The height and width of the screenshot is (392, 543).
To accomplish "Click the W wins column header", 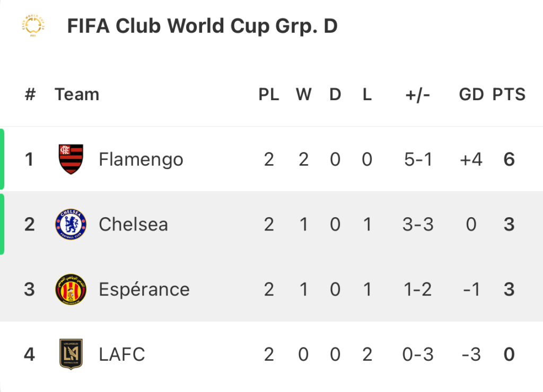I will pyautogui.click(x=304, y=94).
